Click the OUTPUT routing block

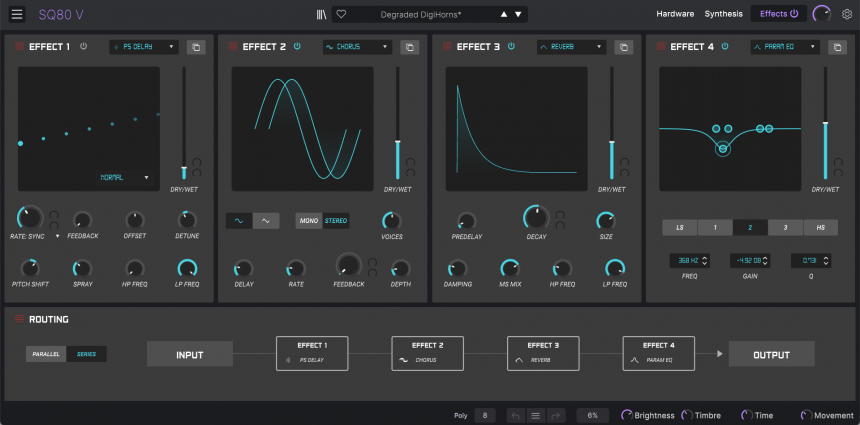click(x=772, y=354)
